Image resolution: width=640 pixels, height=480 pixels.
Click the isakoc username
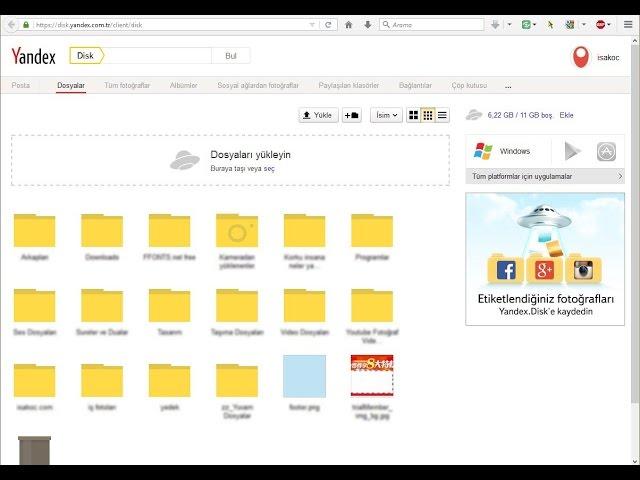608,58
